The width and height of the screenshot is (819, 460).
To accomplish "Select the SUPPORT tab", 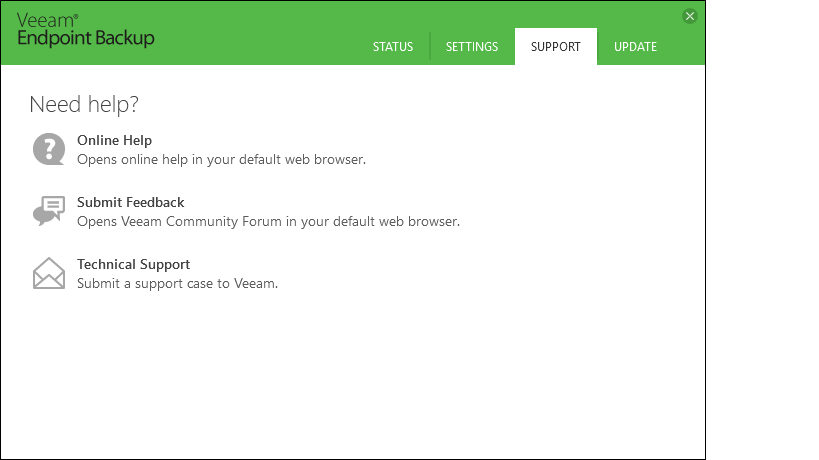I will [556, 47].
